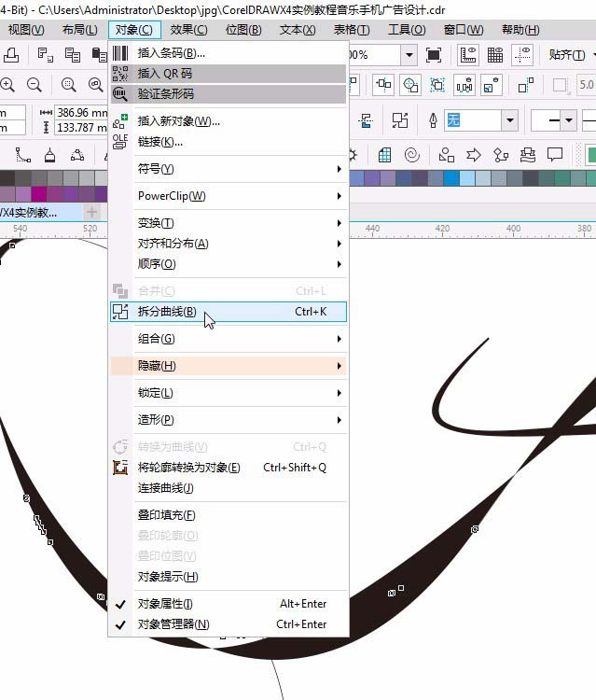Screen dimensions: 596x700
Task: Open the 文本(X) menu
Action: (x=298, y=30)
